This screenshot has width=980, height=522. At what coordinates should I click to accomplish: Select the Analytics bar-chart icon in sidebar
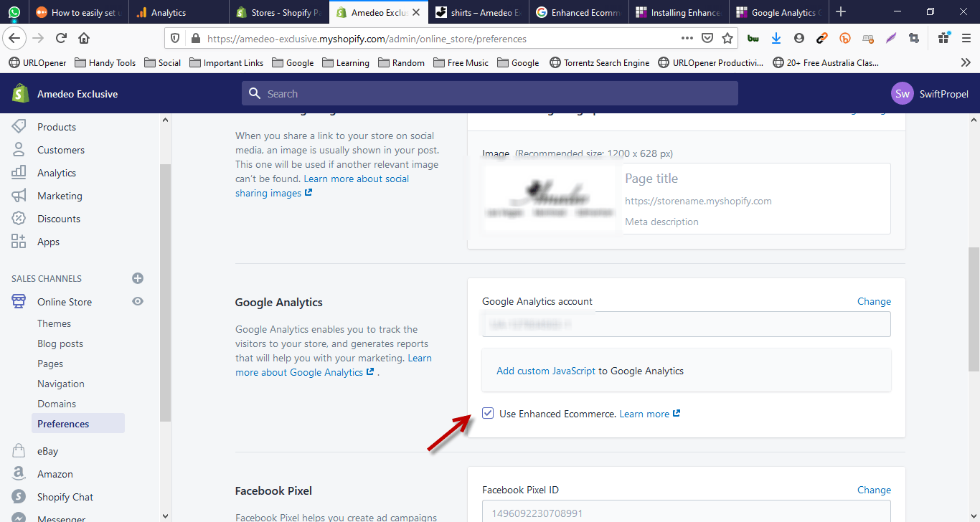point(19,172)
